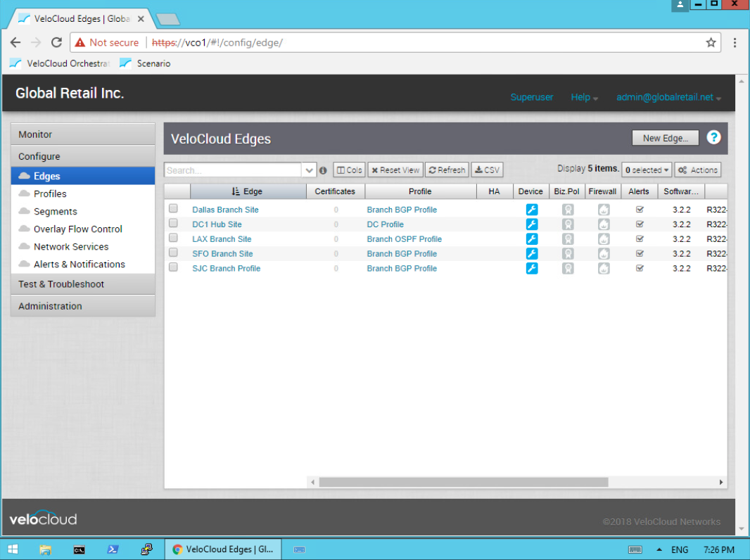Screen dimensions: 750x560
Task: Open Device settings icon for LAX Branch Site
Action: pyautogui.click(x=531, y=239)
